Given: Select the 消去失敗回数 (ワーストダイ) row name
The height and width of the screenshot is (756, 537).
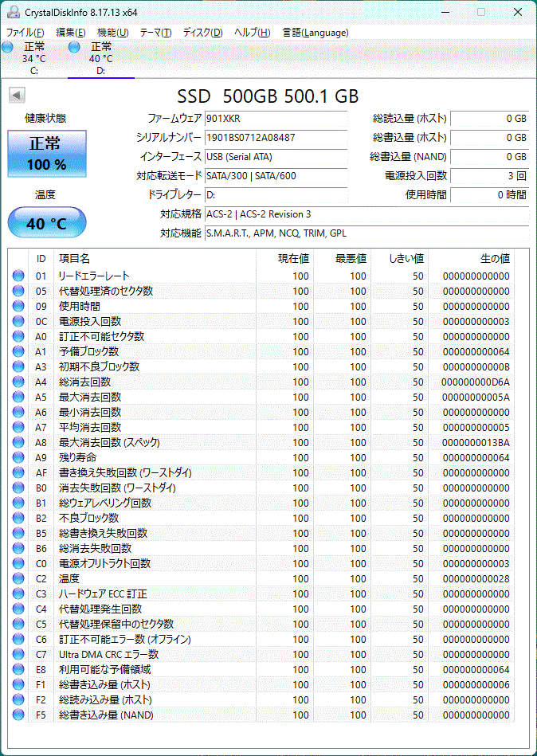Looking at the screenshot, I should click(117, 488).
